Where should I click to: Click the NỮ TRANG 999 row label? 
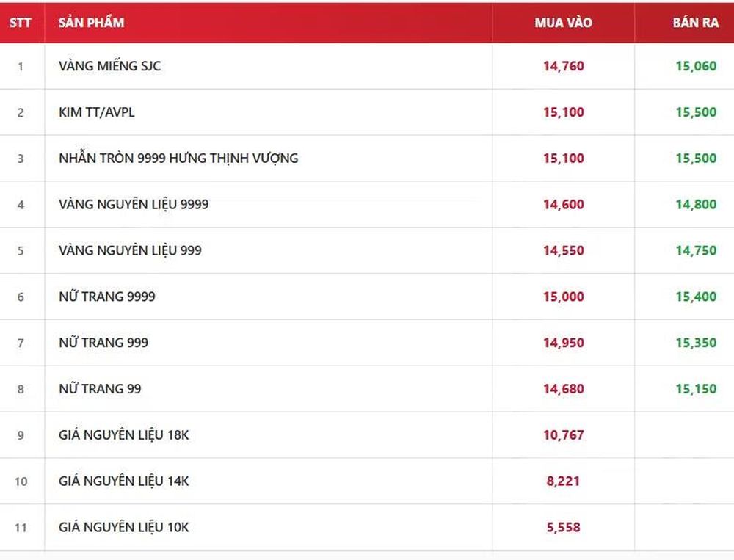(103, 343)
